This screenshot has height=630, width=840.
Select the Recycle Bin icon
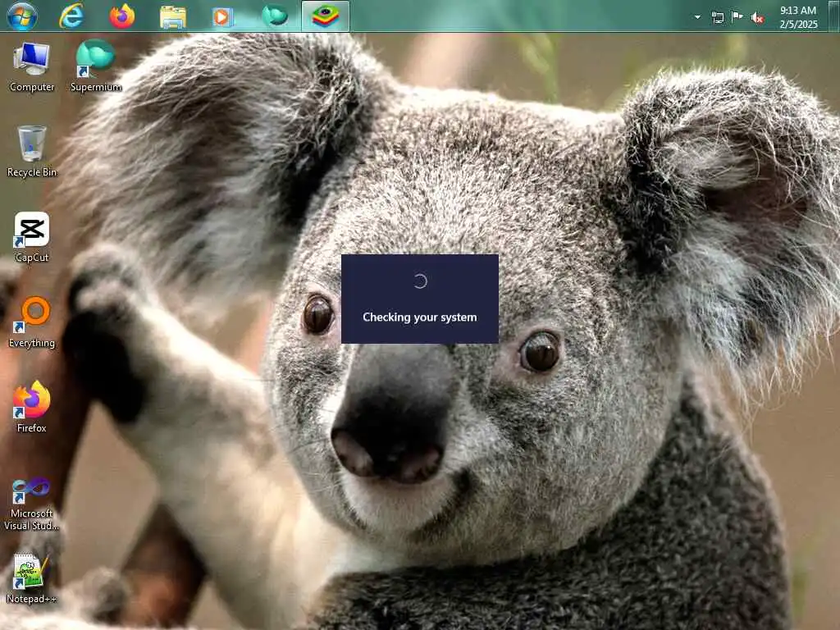(x=32, y=151)
